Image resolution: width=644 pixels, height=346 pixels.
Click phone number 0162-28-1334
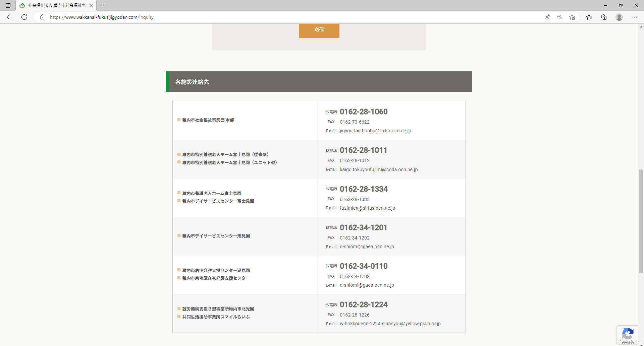(x=364, y=189)
